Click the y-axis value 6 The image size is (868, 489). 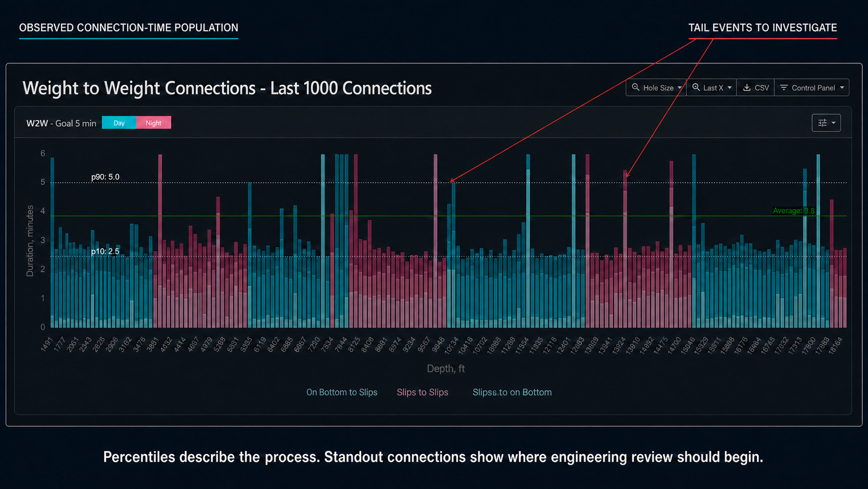click(43, 154)
